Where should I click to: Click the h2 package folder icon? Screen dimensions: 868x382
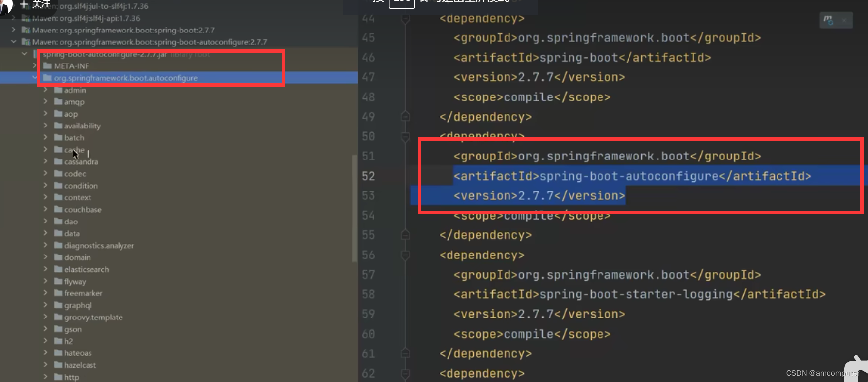tap(58, 341)
